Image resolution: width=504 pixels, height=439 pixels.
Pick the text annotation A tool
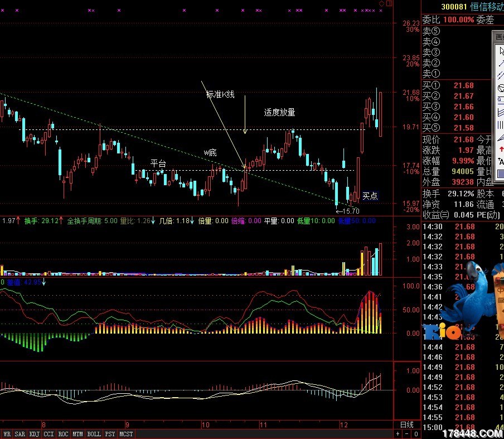501,161
